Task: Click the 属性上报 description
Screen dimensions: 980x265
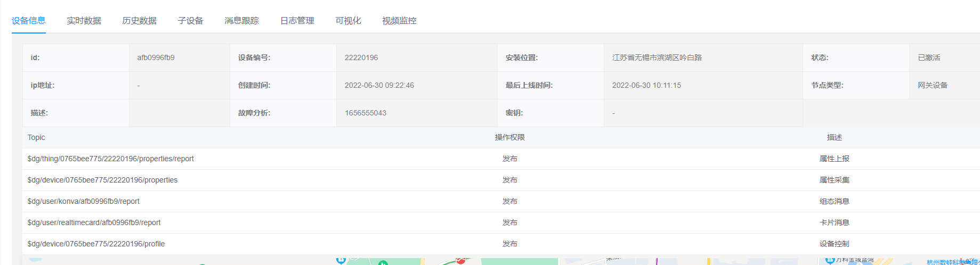Action: pyautogui.click(x=835, y=159)
